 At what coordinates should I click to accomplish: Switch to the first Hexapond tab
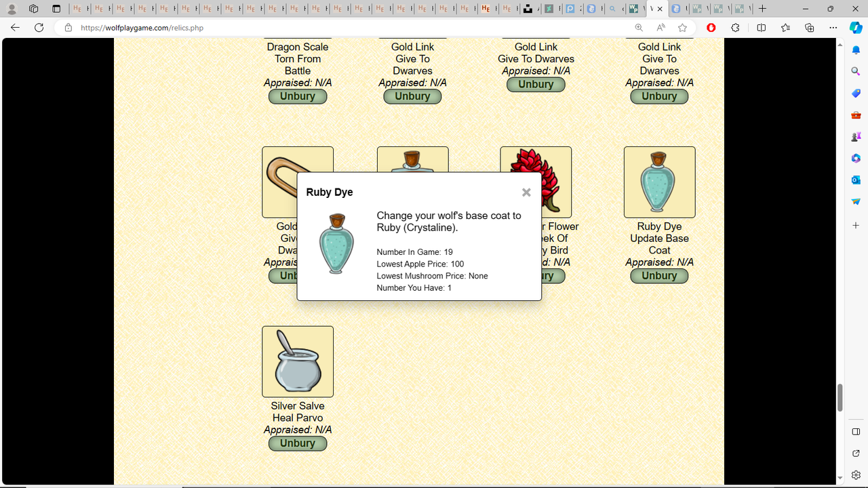pyautogui.click(x=79, y=9)
